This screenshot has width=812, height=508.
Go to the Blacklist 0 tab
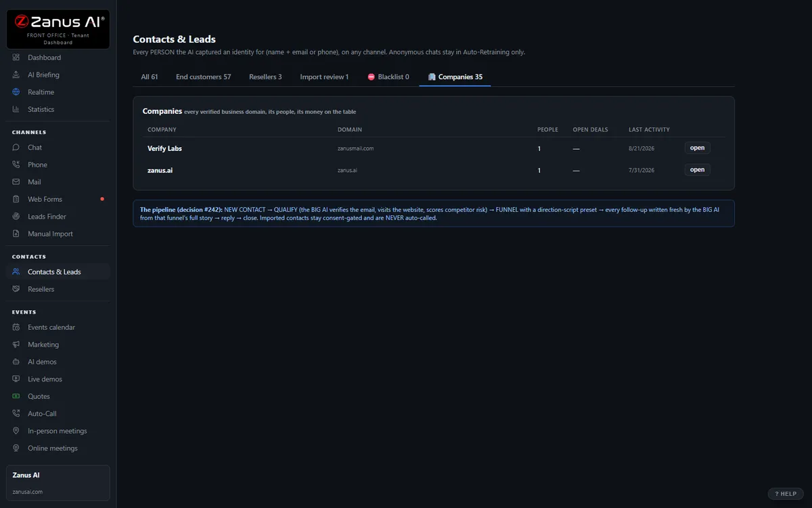(388, 77)
